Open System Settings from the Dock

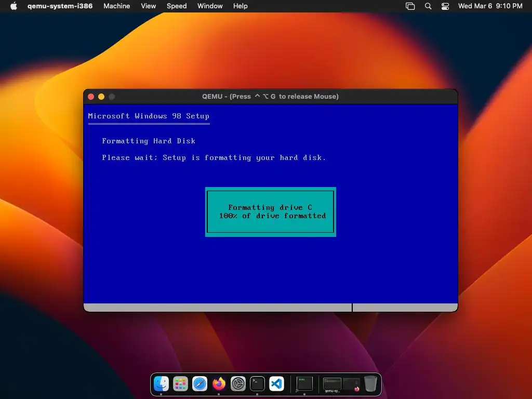pos(238,384)
